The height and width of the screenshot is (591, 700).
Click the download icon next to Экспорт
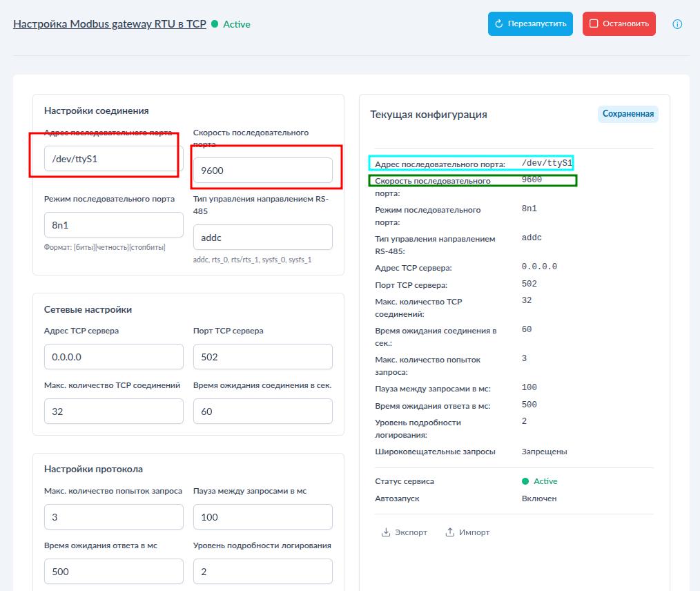point(385,532)
